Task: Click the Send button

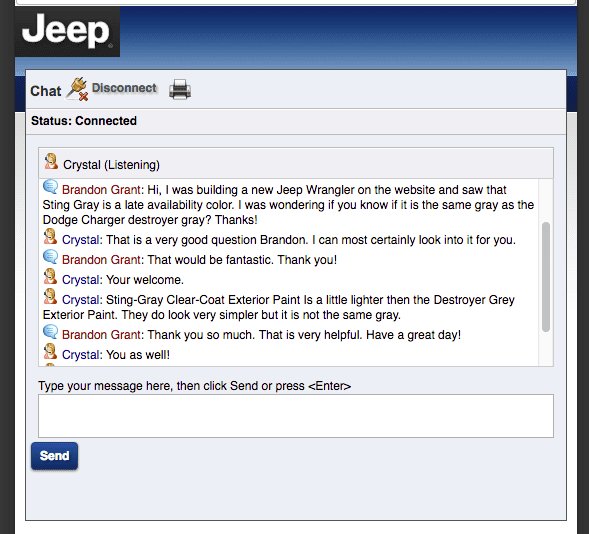Action: tap(54, 456)
